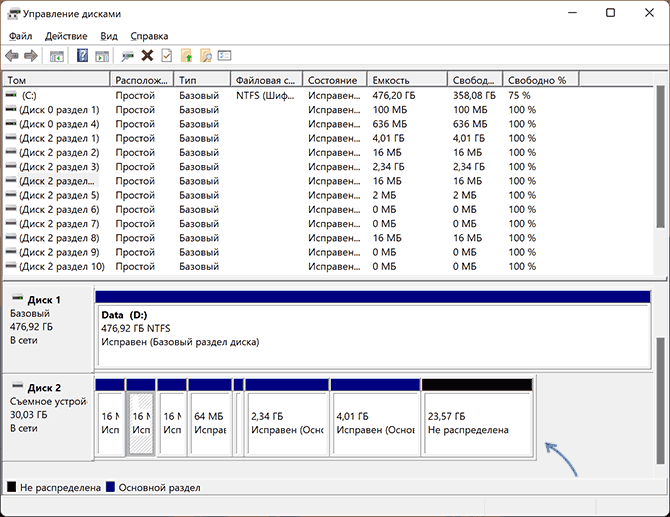Select volume row (Диск 2 раздел 6)

328,209
